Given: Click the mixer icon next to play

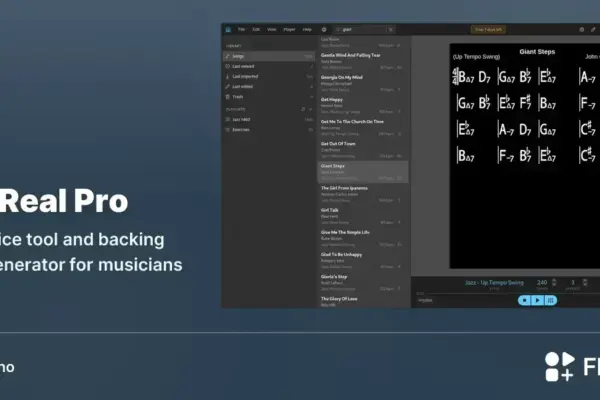Looking at the screenshot, I should pyautogui.click(x=550, y=300).
